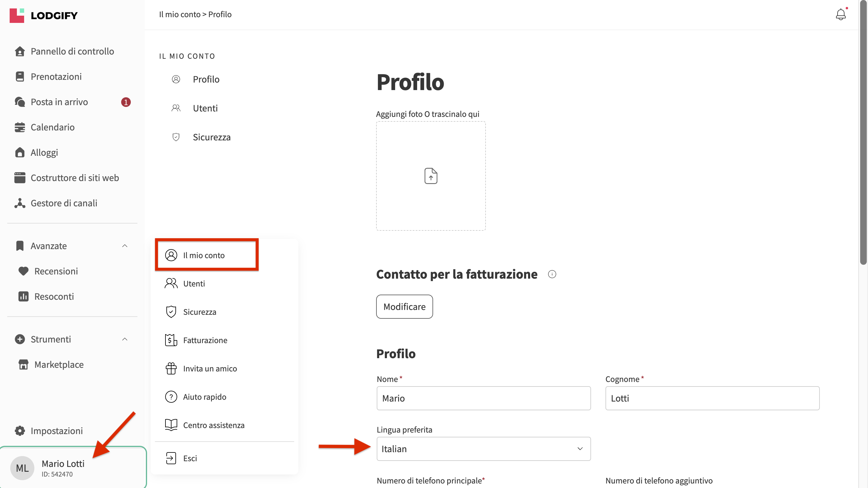Open billing contact info tooltip icon
868x488 pixels.
tap(552, 274)
